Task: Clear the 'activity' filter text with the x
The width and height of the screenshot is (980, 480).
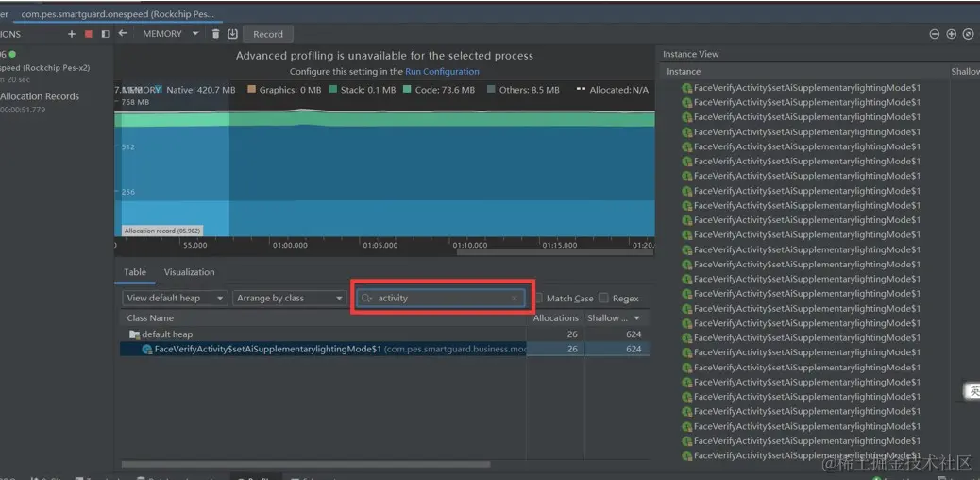Action: 515,299
